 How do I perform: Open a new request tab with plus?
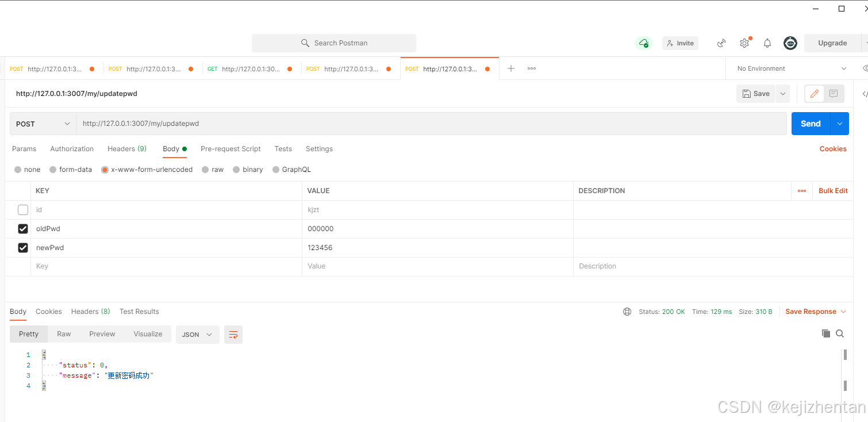pyautogui.click(x=511, y=68)
